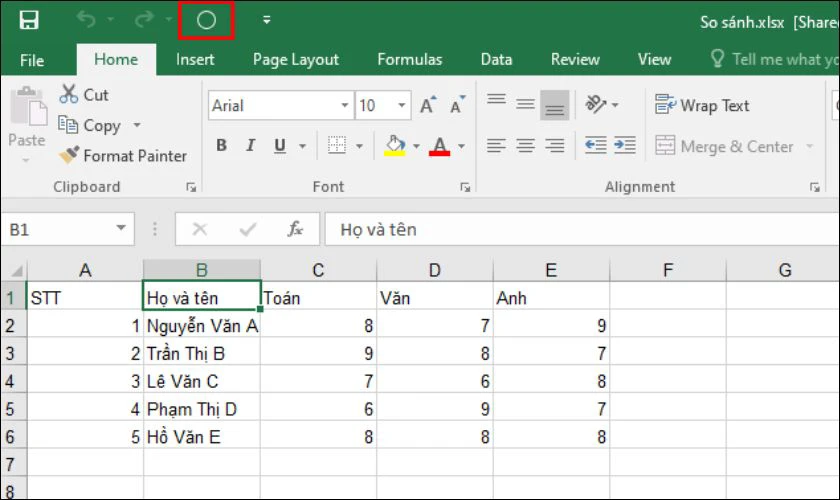840x500 pixels.
Task: Click the Insert Function fx icon
Action: pos(295,229)
